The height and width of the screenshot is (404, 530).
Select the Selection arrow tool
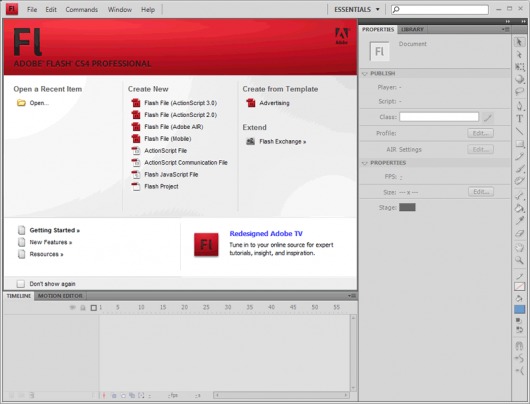pos(519,42)
